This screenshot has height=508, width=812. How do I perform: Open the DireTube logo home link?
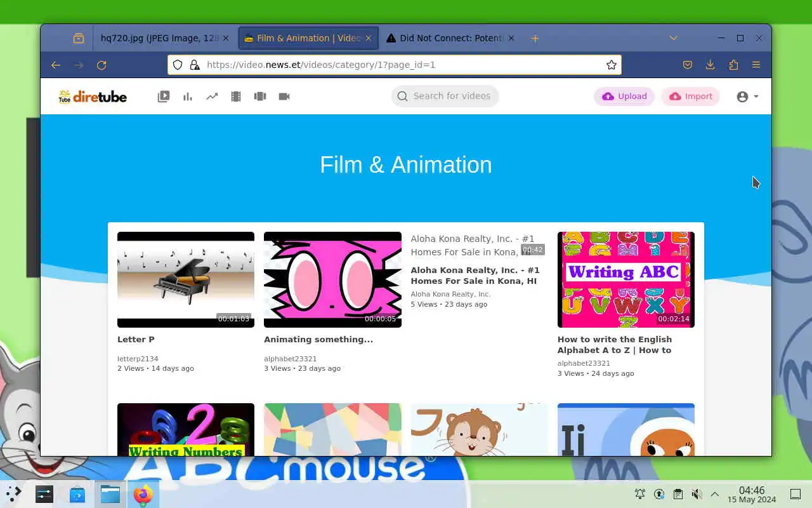pyautogui.click(x=93, y=97)
